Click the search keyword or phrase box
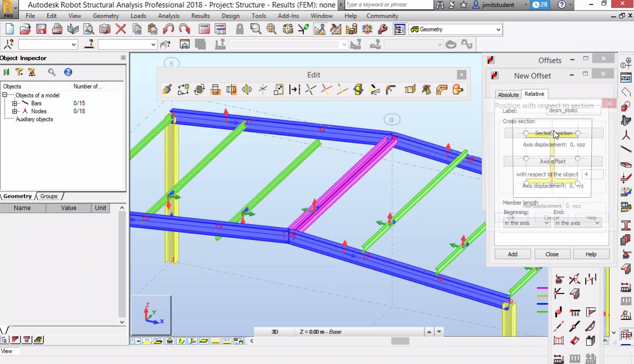This screenshot has width=634, height=364. (389, 4)
